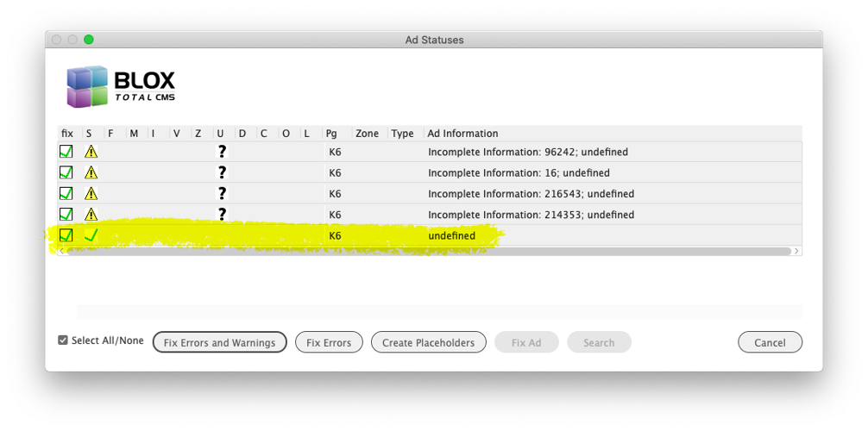This screenshot has width=868, height=431.
Task: Click the question mark for ad 96242
Action: point(222,152)
